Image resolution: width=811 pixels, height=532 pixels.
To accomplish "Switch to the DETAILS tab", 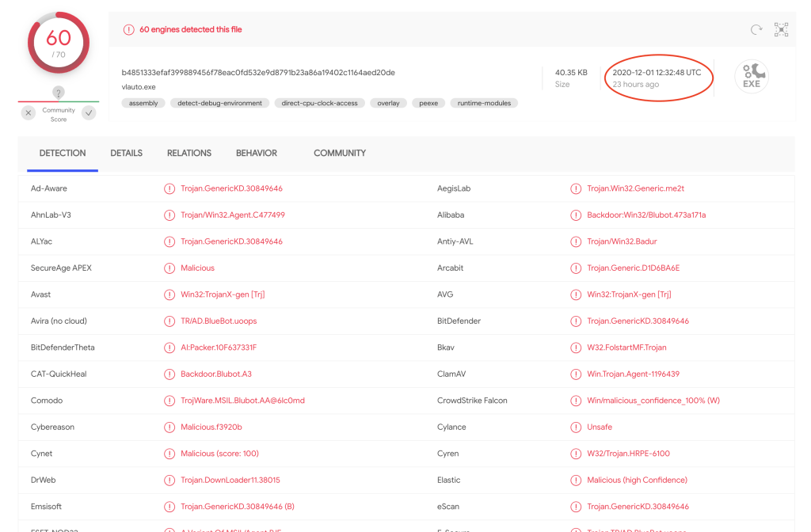I will click(126, 153).
